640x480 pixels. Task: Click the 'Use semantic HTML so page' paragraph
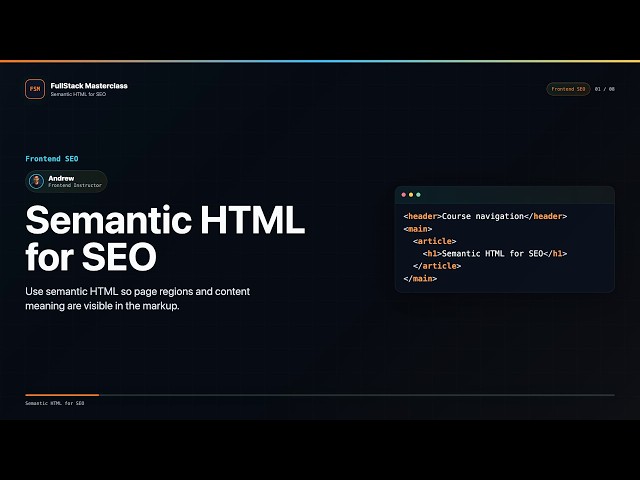pos(138,298)
